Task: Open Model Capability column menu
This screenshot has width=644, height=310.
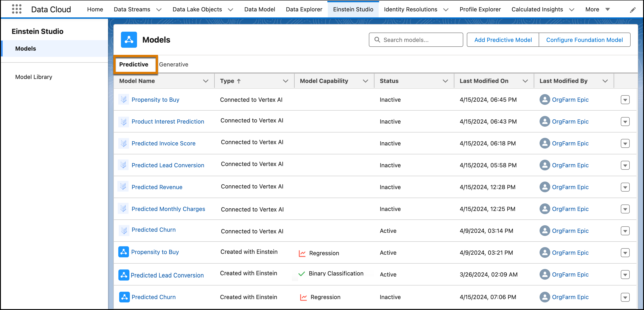Action: click(x=365, y=81)
